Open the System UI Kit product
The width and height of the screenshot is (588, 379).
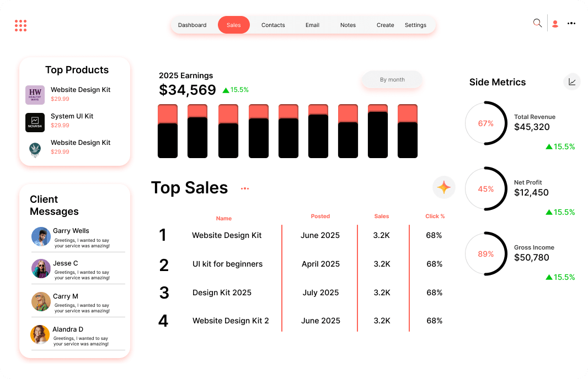[72, 116]
